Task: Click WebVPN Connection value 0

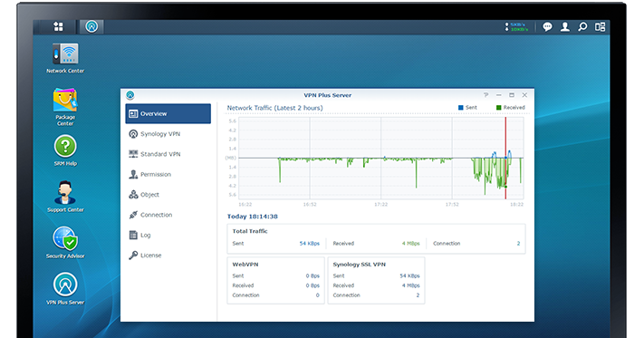Action: click(x=318, y=295)
